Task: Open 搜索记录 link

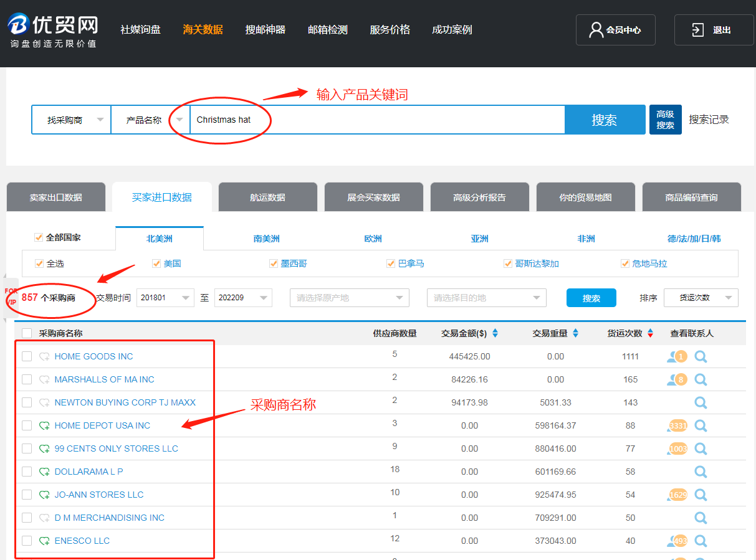Action: [x=709, y=120]
